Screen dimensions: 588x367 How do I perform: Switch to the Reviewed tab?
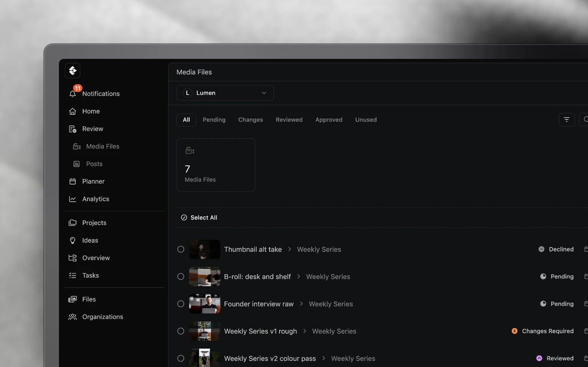point(289,120)
